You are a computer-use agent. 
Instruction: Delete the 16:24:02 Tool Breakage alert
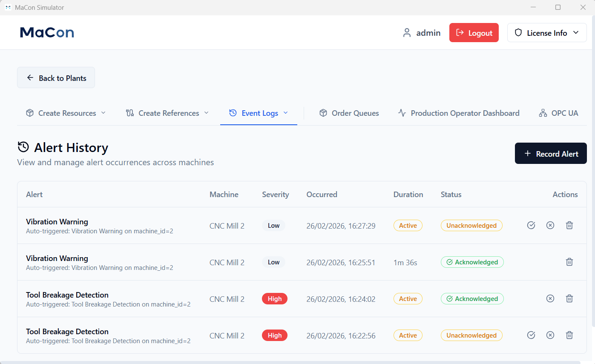[569, 298]
